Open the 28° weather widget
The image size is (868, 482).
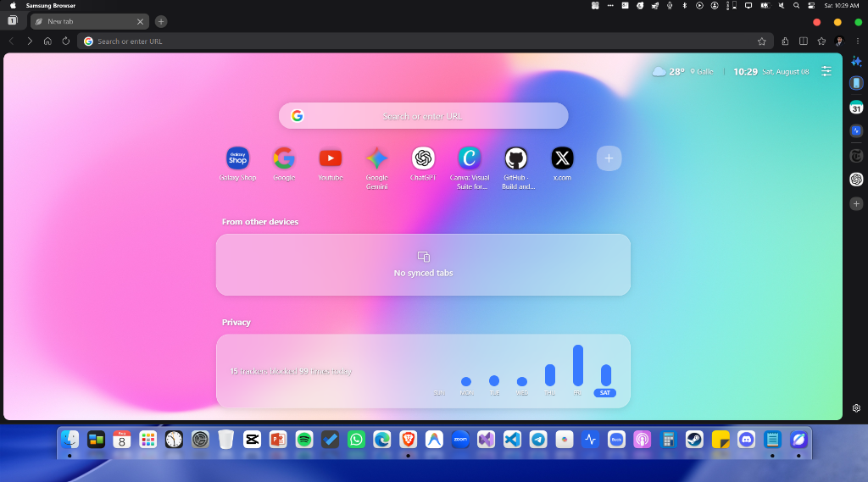(x=668, y=71)
